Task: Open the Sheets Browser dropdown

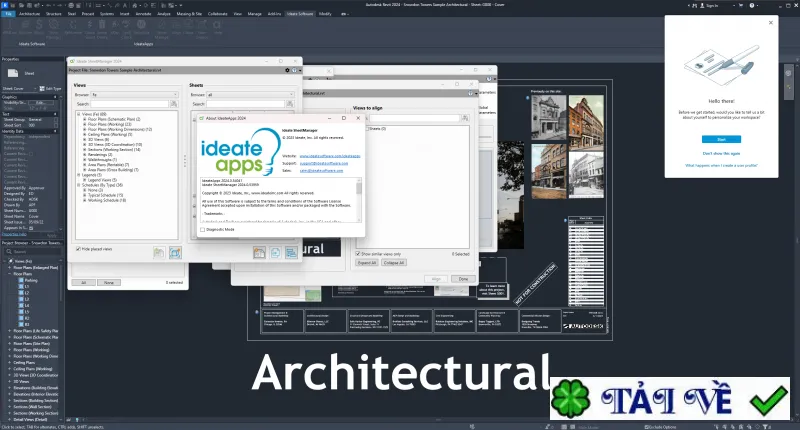Action: (251, 95)
